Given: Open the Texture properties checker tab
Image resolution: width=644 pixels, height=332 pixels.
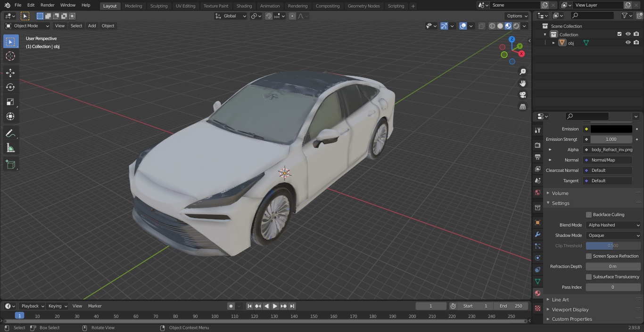Looking at the screenshot, I should tap(537, 308).
